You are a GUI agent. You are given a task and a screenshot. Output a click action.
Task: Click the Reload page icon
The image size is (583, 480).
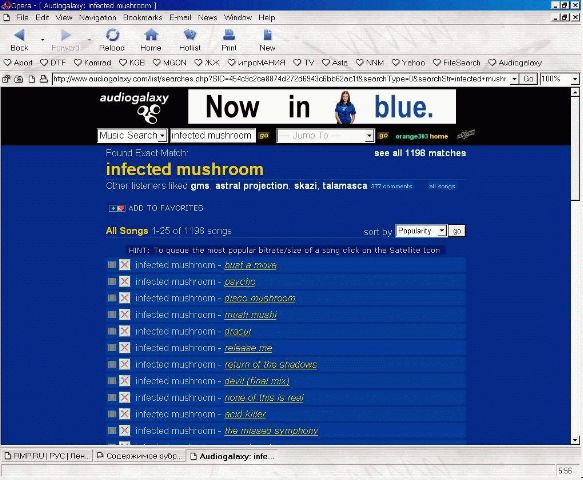[112, 35]
